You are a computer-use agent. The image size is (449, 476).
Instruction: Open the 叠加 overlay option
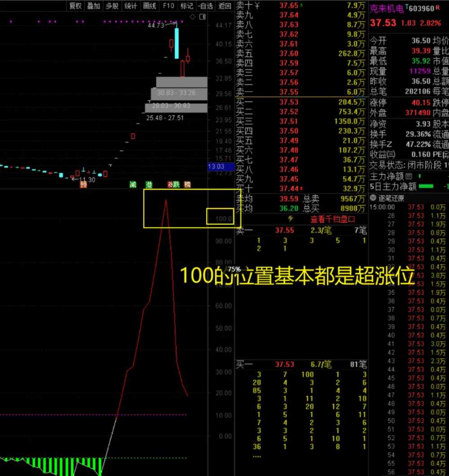coord(94,6)
